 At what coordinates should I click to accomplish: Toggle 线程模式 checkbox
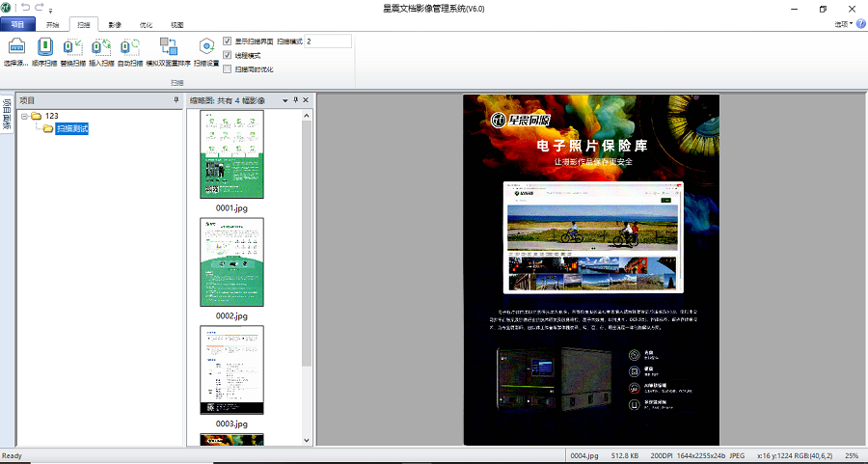point(227,55)
